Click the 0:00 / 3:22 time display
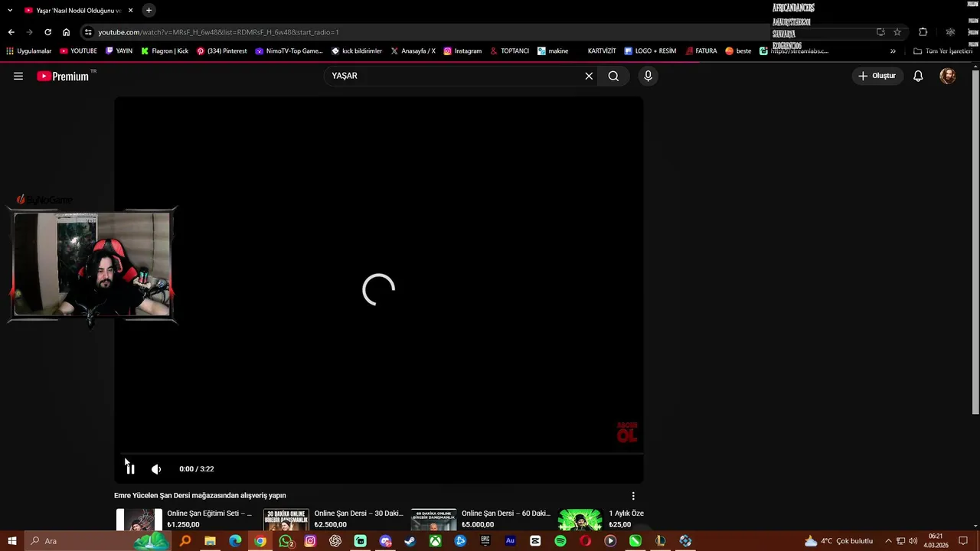This screenshot has height=551, width=980. (197, 469)
